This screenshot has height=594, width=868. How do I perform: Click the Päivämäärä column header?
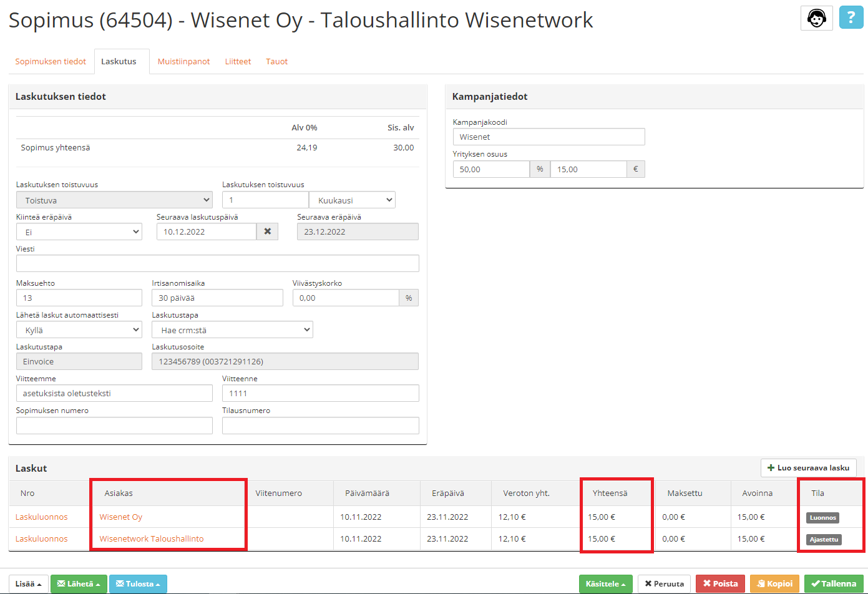coord(367,493)
